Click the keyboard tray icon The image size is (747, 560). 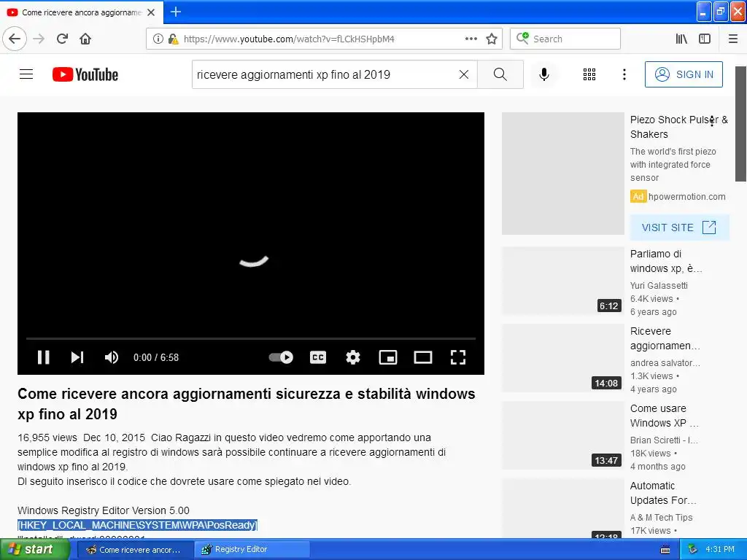[665, 550]
